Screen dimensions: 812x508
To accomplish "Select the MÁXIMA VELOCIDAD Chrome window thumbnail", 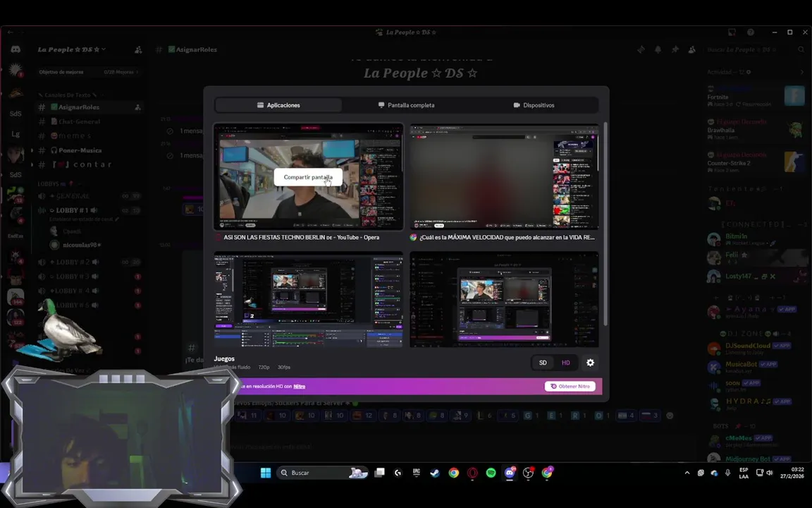I will tap(505, 177).
